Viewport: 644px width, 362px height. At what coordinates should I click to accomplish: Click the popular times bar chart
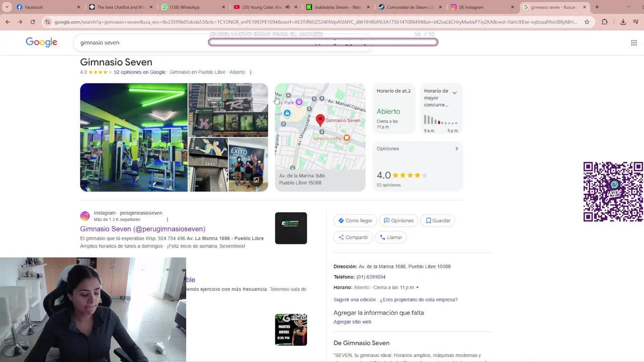(441, 120)
